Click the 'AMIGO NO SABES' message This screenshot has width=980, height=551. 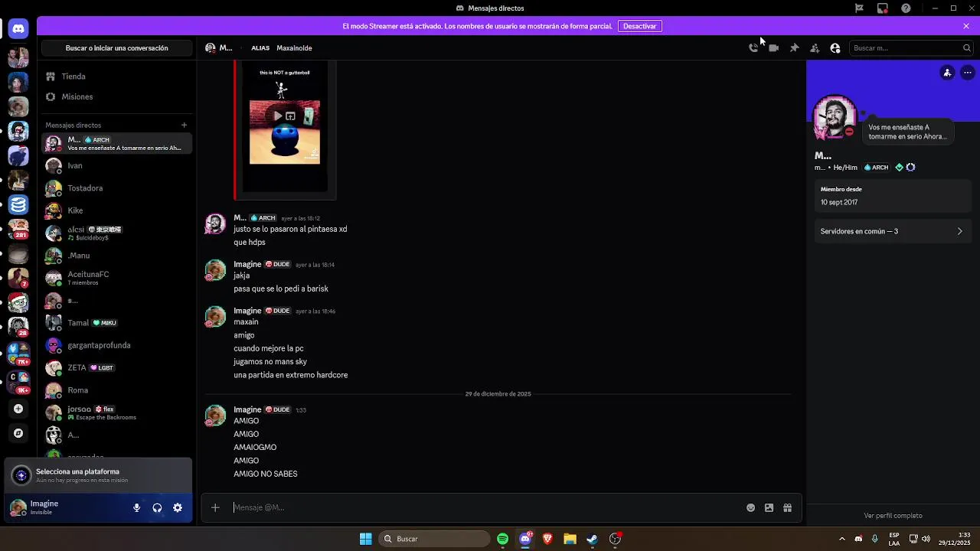coord(266,474)
